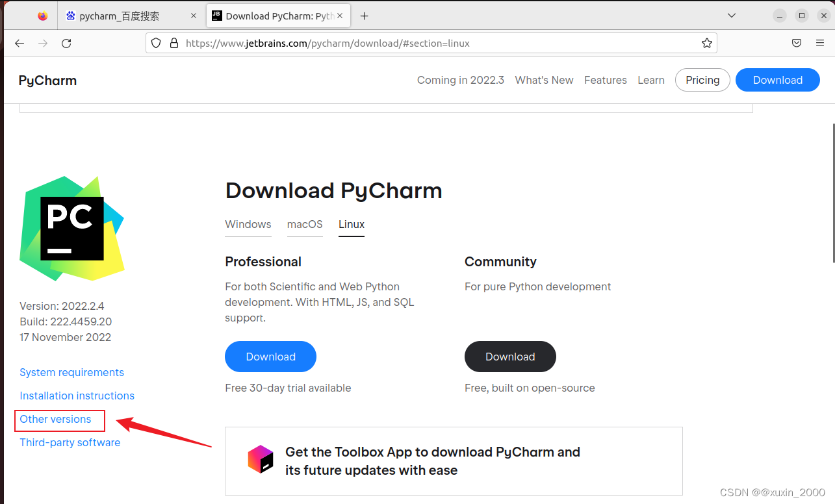Reload the current page
835x504 pixels.
point(66,44)
